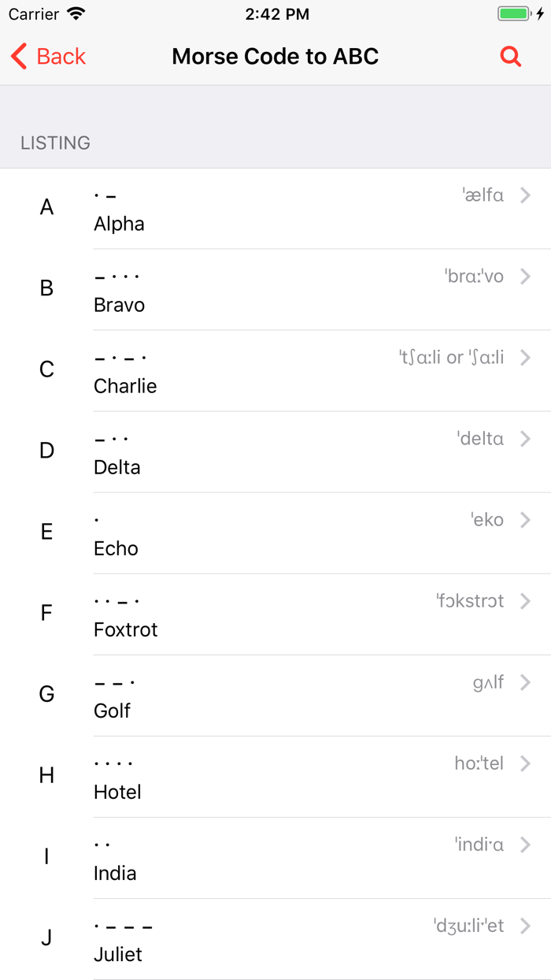Select the Hotel list row
551x980 pixels.
(x=275, y=777)
